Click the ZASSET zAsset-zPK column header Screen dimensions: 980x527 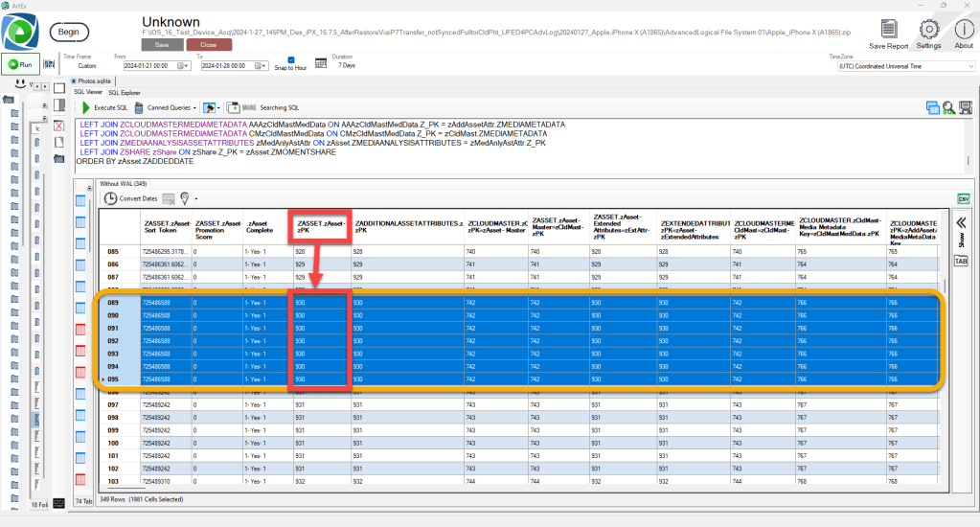click(319, 226)
